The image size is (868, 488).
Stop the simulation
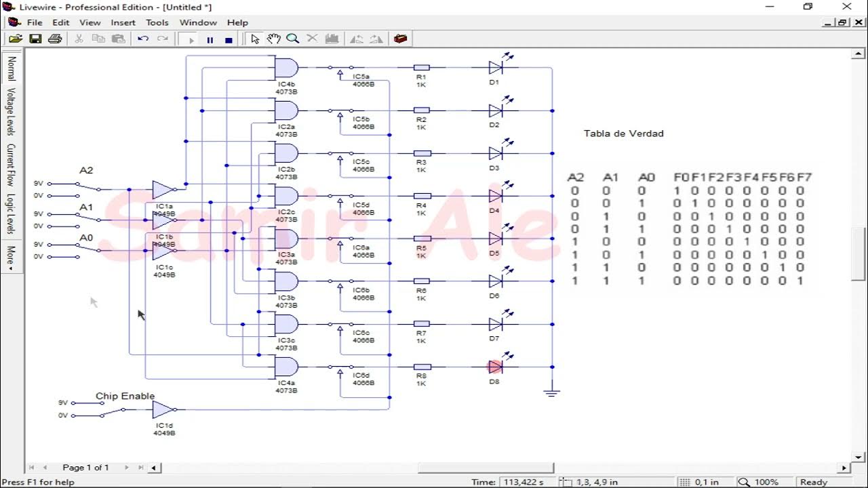coord(229,40)
